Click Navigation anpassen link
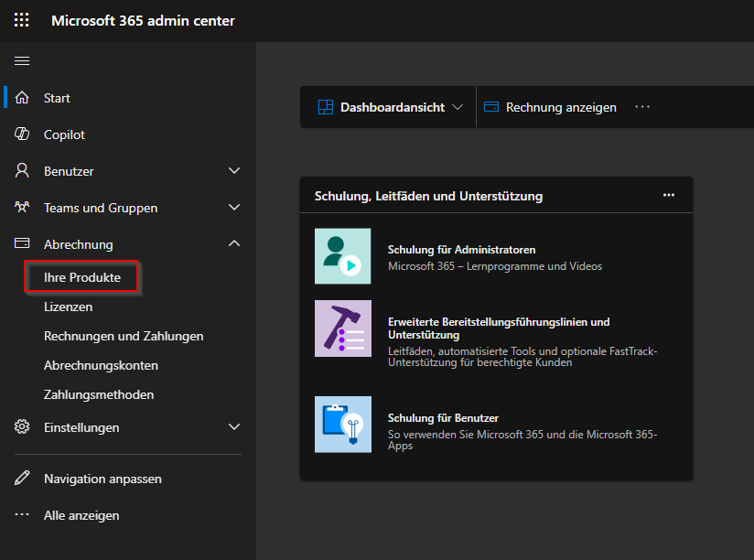This screenshot has height=560, width=754. (x=102, y=479)
